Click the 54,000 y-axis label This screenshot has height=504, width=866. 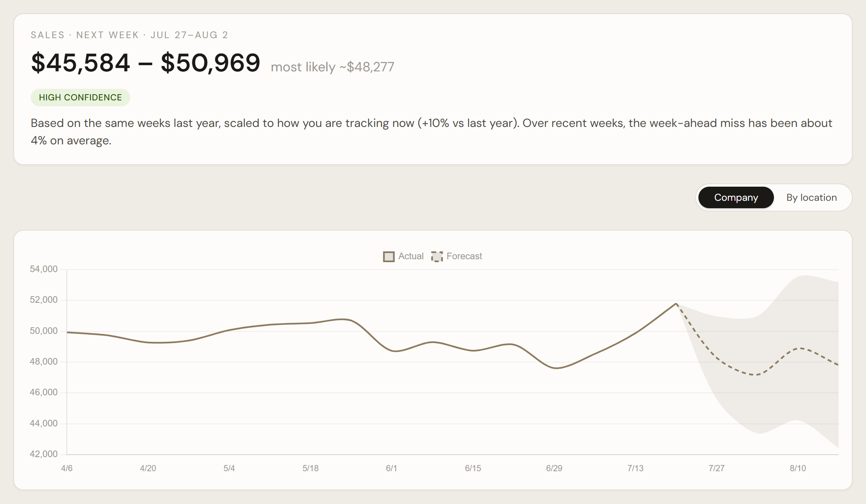point(44,269)
